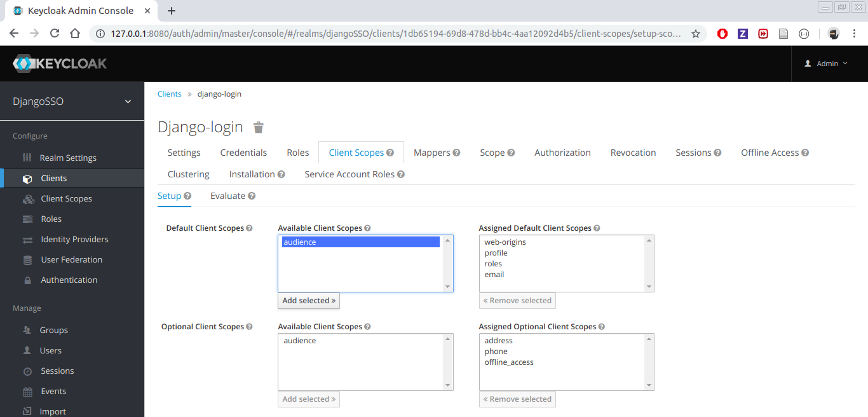Image resolution: width=868 pixels, height=417 pixels.
Task: Add selected default client scope
Action: pyautogui.click(x=309, y=301)
